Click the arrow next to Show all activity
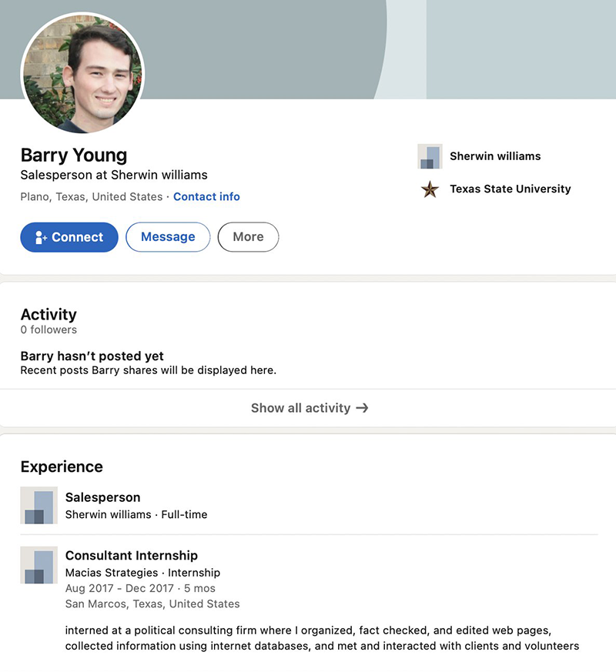Image resolution: width=616 pixels, height=672 pixels. (362, 408)
